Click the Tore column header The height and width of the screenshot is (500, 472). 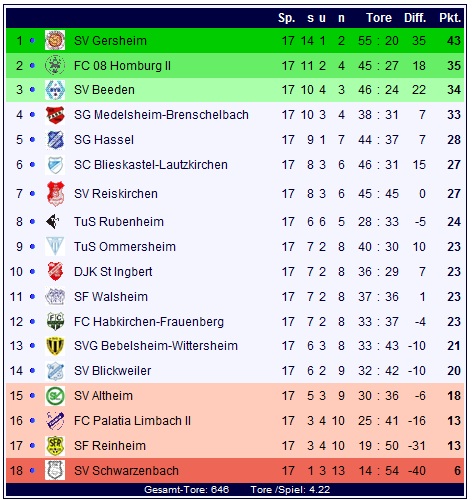[x=379, y=18]
